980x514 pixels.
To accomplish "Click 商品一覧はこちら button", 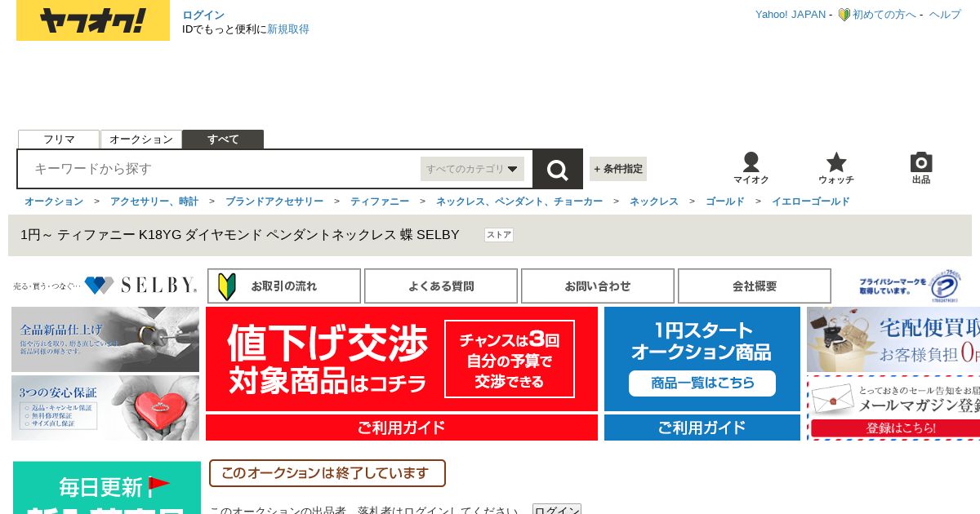I will (702, 383).
